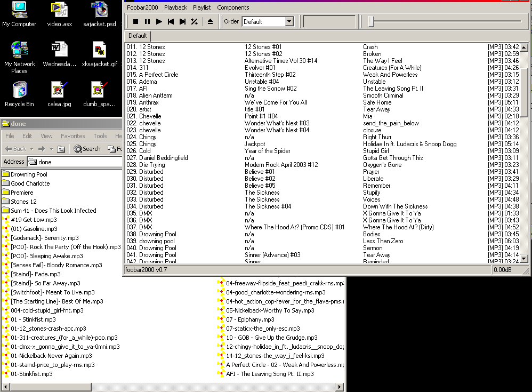This screenshot has height=392, width=532.
Task: Skip to the previous track
Action: 171,22
